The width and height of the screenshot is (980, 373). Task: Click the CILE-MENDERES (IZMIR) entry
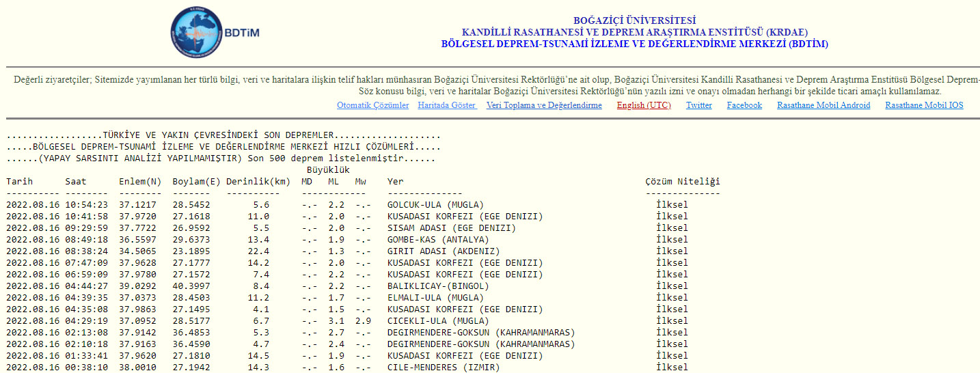pos(443,368)
